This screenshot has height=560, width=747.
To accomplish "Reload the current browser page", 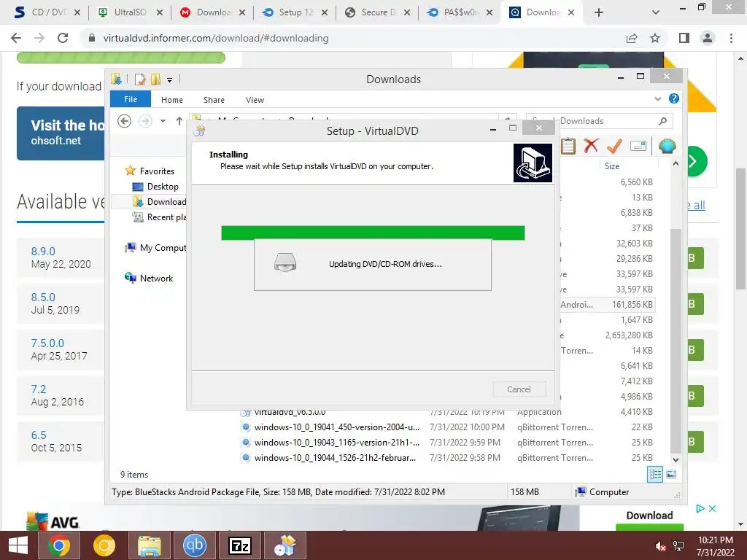I will click(63, 38).
